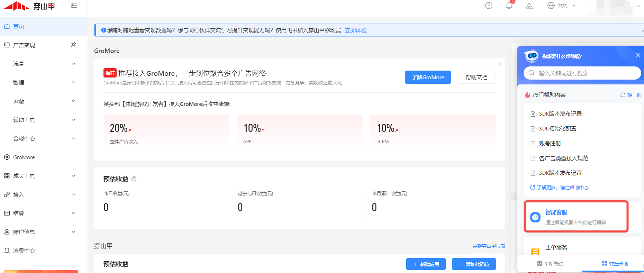
Task: Click the search magnifier icon
Action: pos(532,73)
